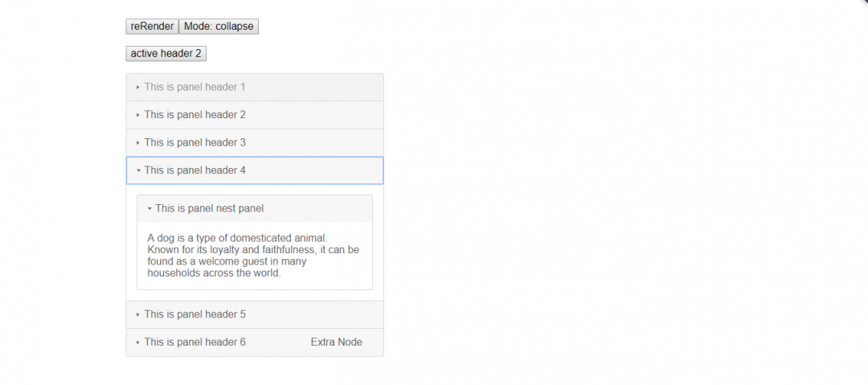The height and width of the screenshot is (385, 868).
Task: Click the down arrow icon of panel header 4
Action: click(138, 170)
